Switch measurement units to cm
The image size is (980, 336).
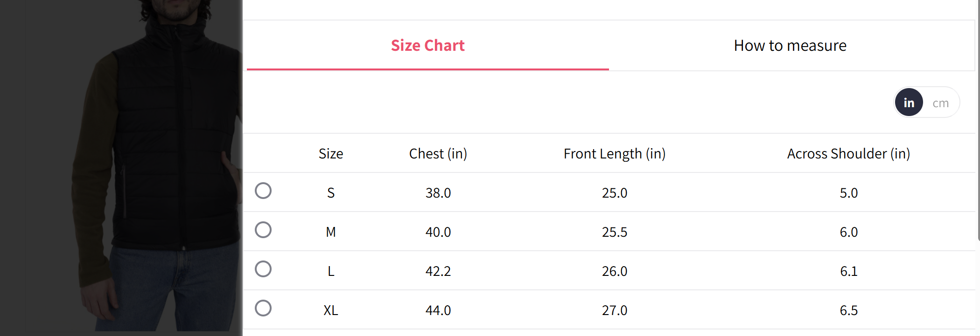(940, 103)
